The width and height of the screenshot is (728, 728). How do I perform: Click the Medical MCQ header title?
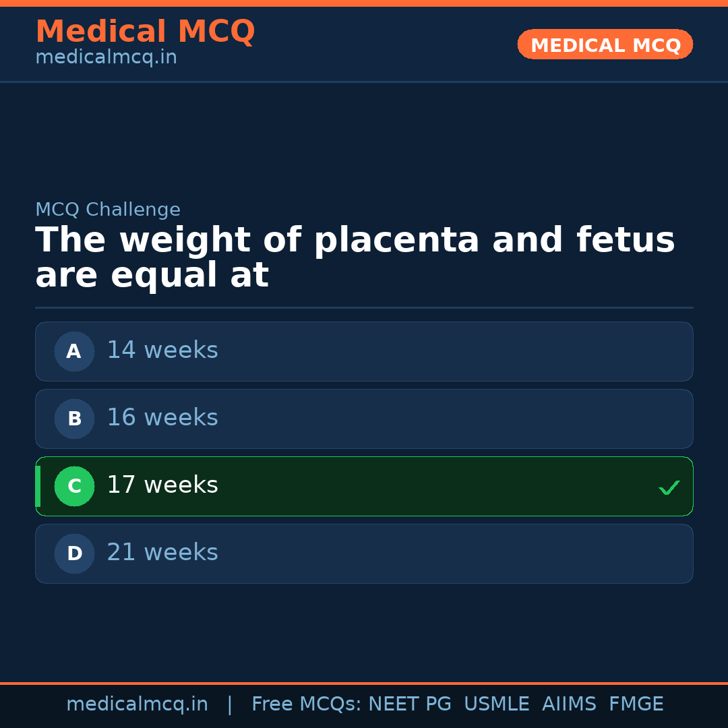(145, 32)
